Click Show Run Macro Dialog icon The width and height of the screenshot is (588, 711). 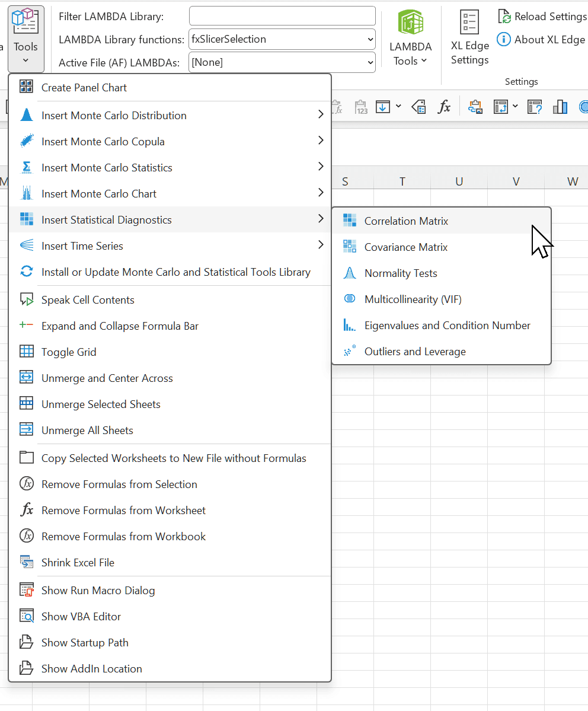point(27,590)
